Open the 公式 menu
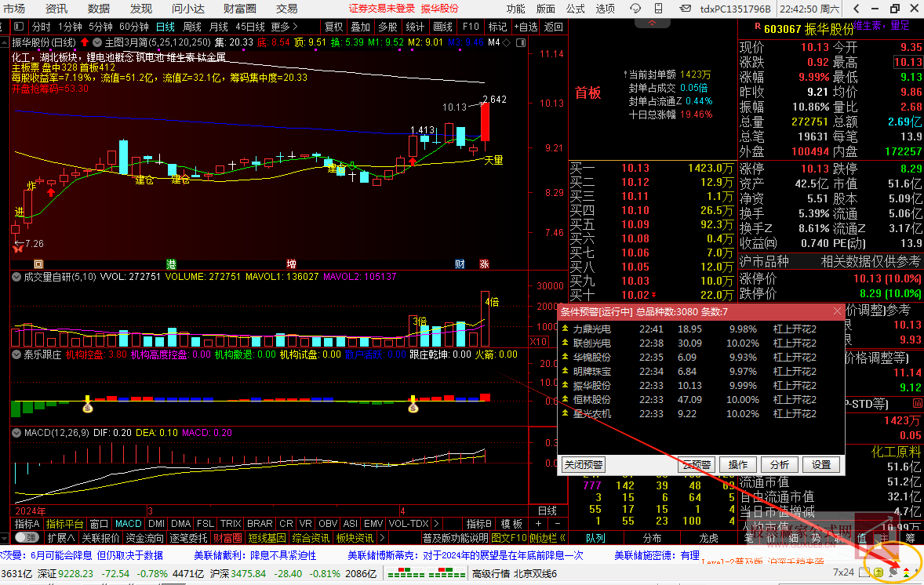 575,9
